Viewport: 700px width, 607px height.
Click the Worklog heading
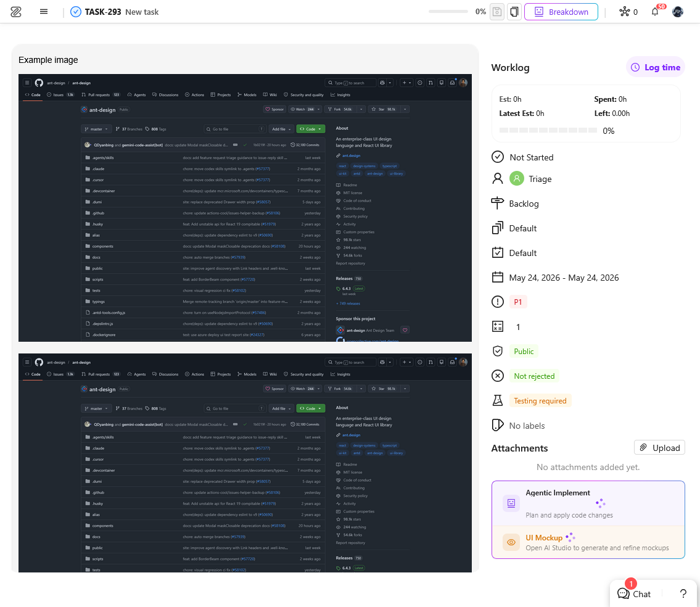tap(510, 67)
